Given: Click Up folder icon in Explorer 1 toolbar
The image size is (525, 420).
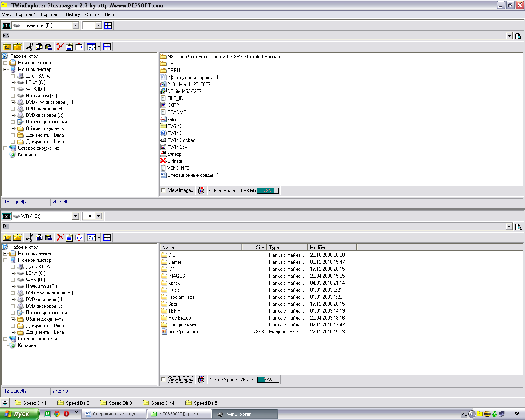Looking at the screenshot, I should (x=7, y=47).
